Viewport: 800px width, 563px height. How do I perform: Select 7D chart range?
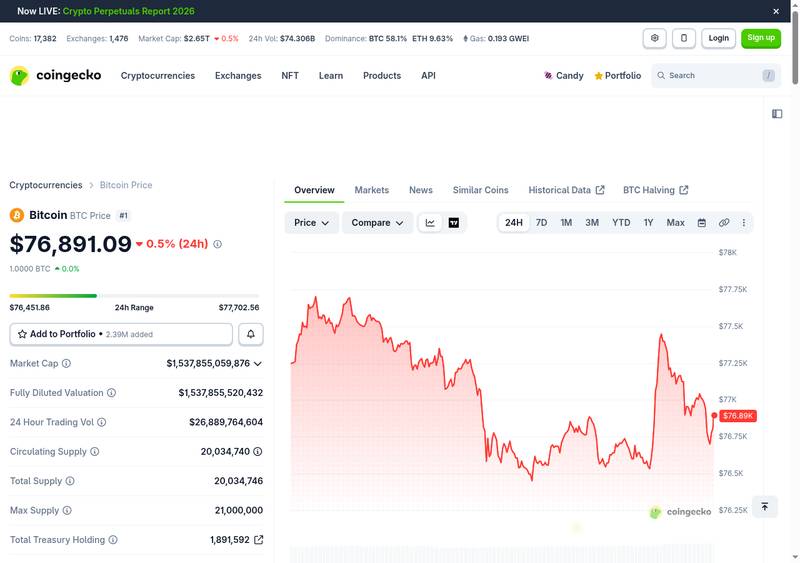pyautogui.click(x=541, y=223)
